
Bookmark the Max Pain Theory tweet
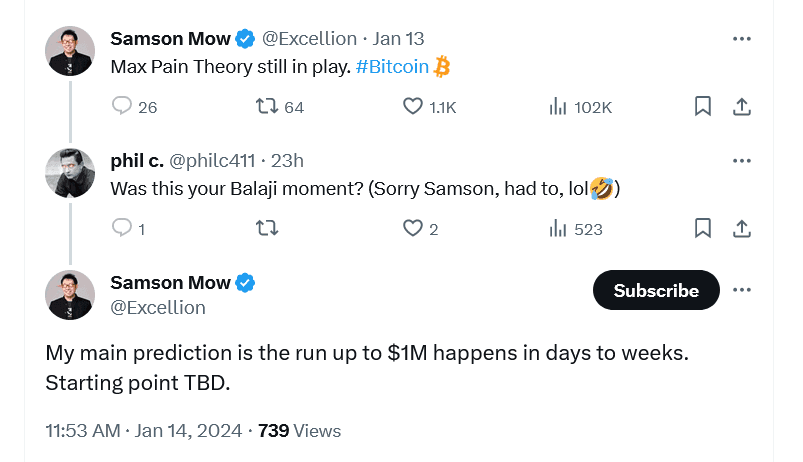coord(703,107)
